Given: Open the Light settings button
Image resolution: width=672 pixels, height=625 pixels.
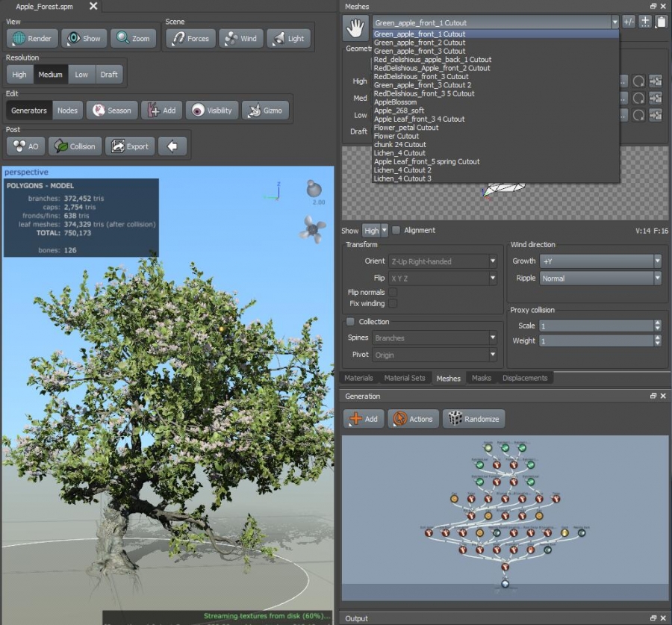Looking at the screenshot, I should click(x=288, y=39).
